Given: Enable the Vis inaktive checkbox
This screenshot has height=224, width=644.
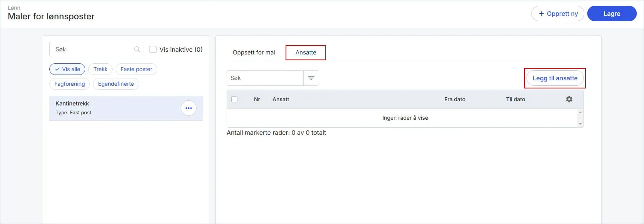Looking at the screenshot, I should pos(153,49).
